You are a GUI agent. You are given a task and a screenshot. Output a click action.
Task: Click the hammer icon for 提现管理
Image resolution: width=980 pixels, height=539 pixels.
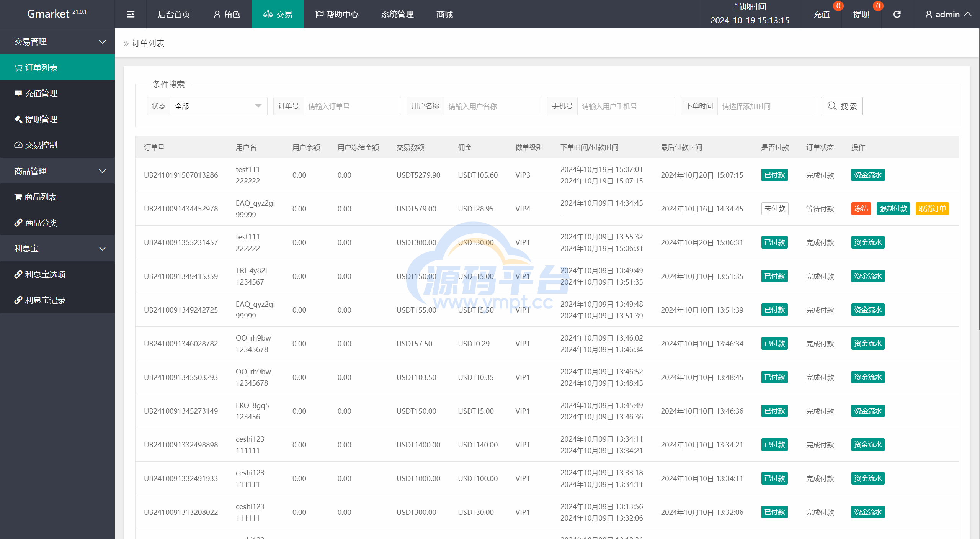[18, 119]
